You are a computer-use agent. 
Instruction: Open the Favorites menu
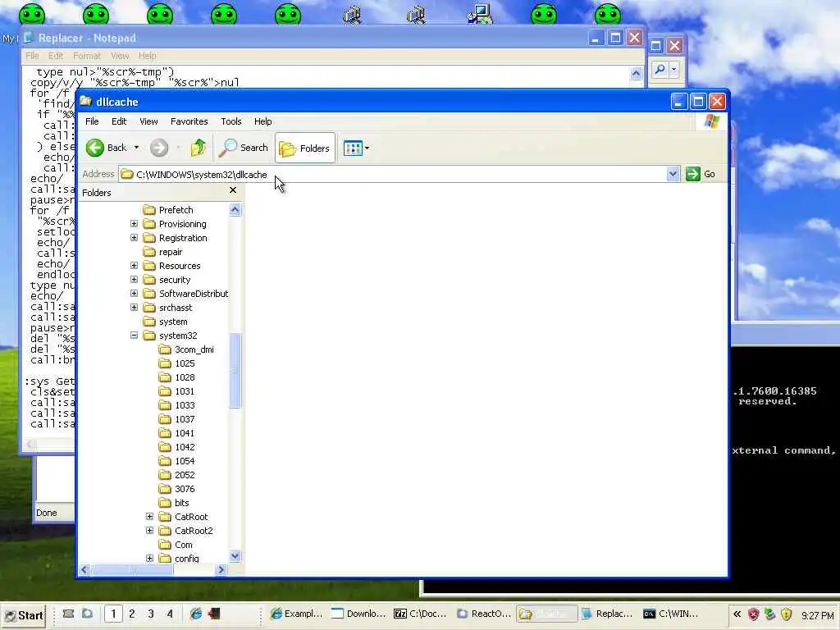point(189,121)
